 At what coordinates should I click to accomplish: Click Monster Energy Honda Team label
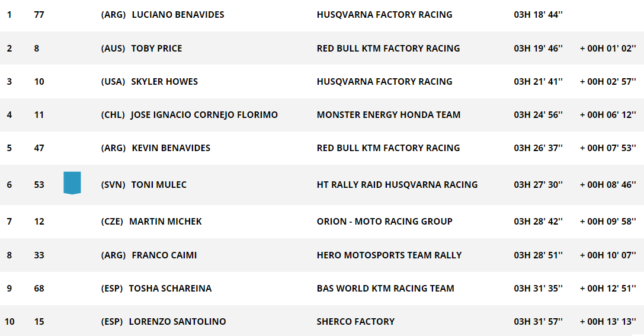pos(389,115)
